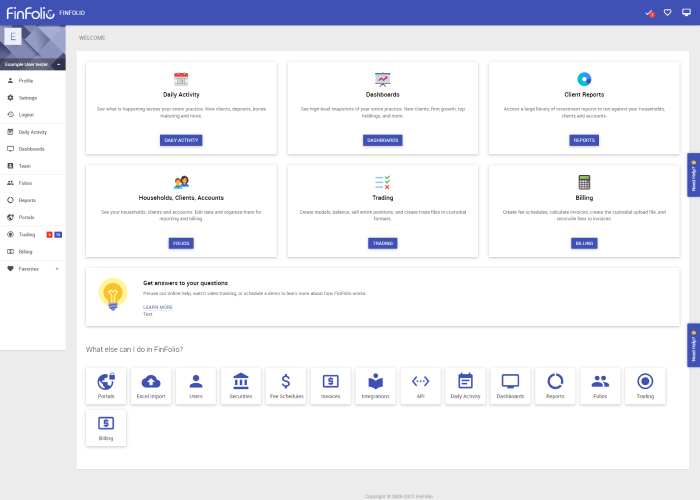The height and width of the screenshot is (500, 700).
Task: Follow the LEARN MORE link
Action: [158, 307]
